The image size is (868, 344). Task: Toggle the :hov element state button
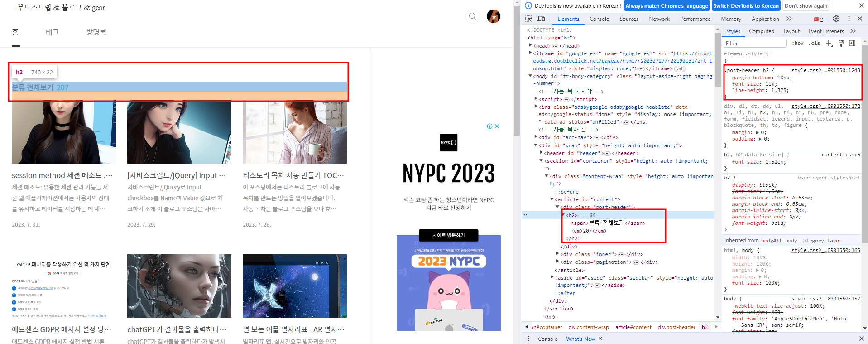click(x=798, y=43)
